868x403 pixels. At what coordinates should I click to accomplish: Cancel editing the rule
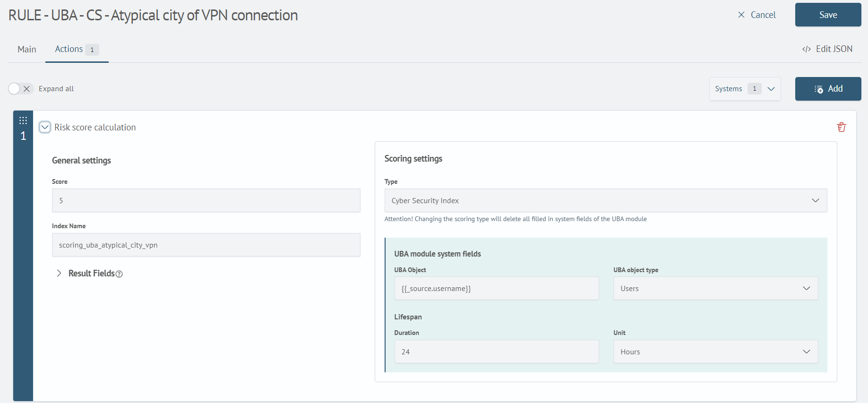pyautogui.click(x=757, y=15)
